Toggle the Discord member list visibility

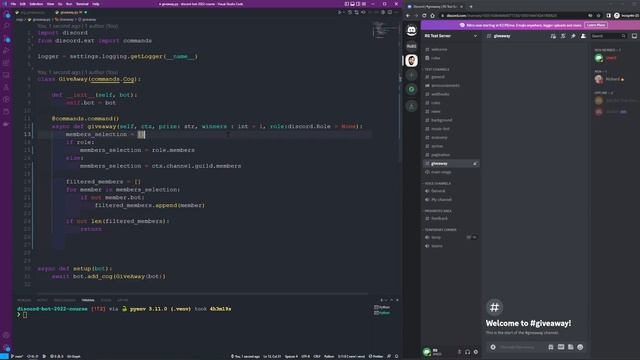(583, 36)
